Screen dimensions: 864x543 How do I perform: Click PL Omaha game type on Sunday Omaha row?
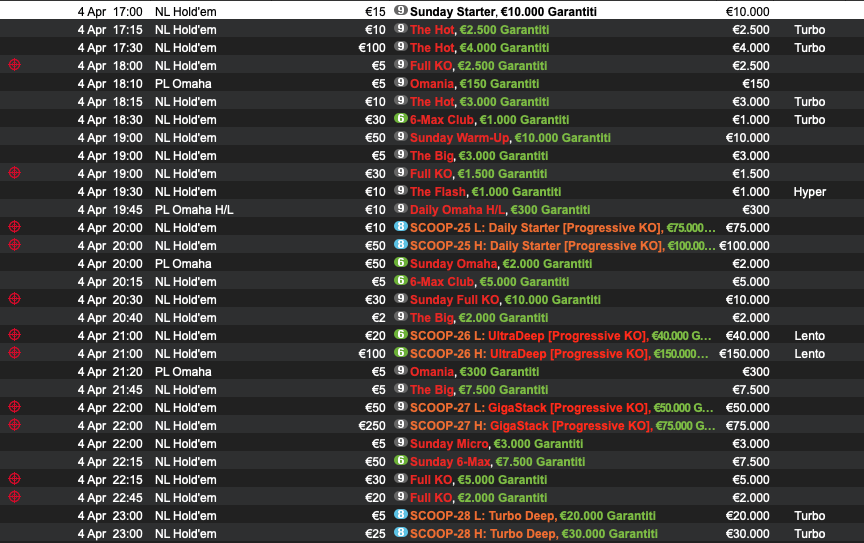tap(183, 264)
